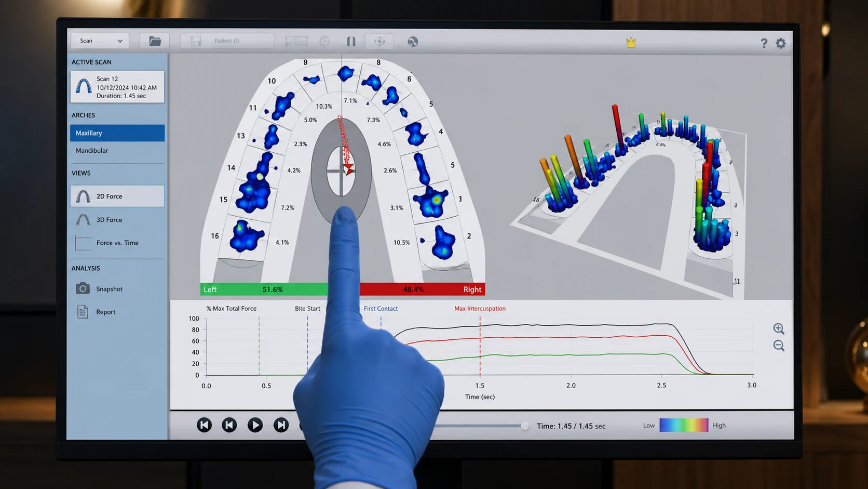Image resolution: width=868 pixels, height=489 pixels.
Task: Step back one frame
Action: 229,425
